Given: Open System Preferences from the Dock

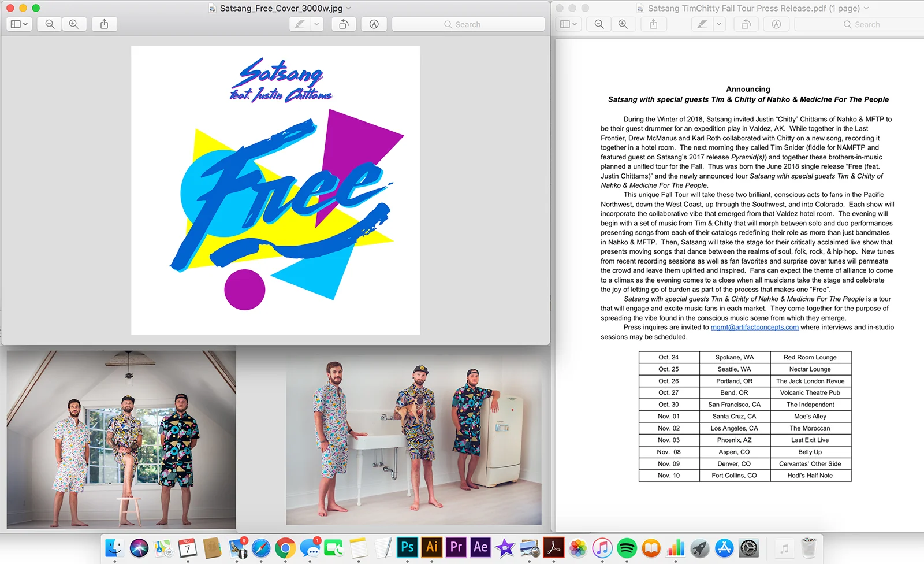Looking at the screenshot, I should coord(749,547).
